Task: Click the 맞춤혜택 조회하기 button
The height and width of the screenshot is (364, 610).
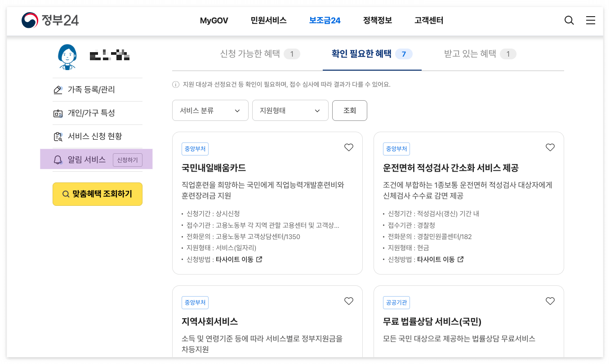Action: [x=98, y=194]
